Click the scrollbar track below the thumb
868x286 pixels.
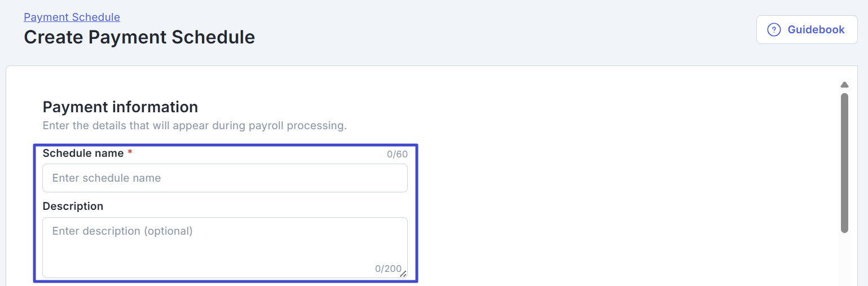coord(844,259)
